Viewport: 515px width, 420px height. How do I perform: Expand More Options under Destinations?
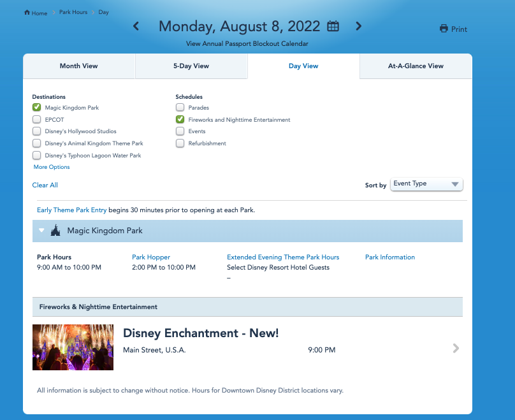[52, 167]
